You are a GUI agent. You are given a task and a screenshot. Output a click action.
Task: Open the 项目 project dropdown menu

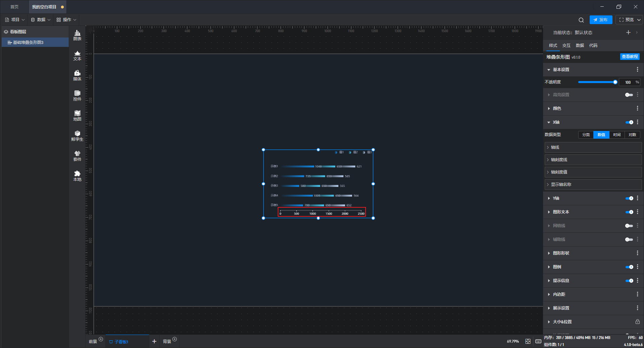15,20
